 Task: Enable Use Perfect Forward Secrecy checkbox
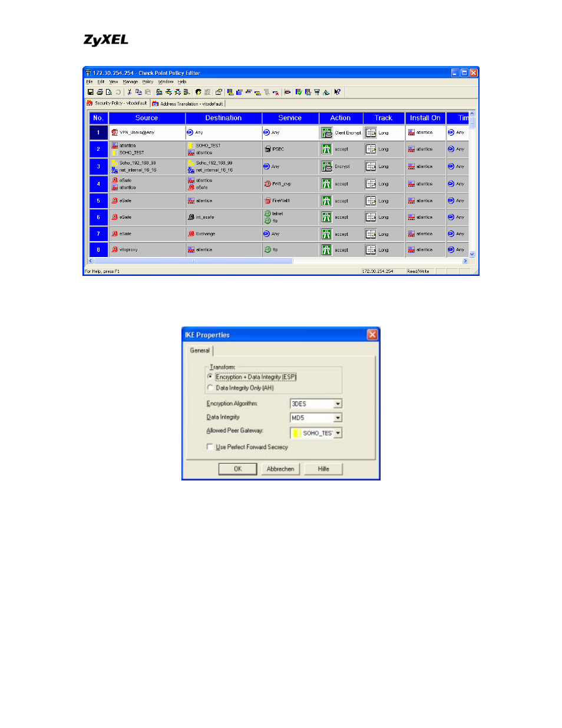coord(210,447)
